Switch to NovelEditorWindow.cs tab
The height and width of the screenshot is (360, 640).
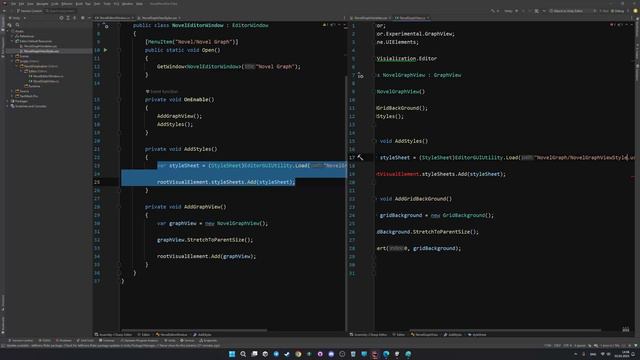pos(115,18)
